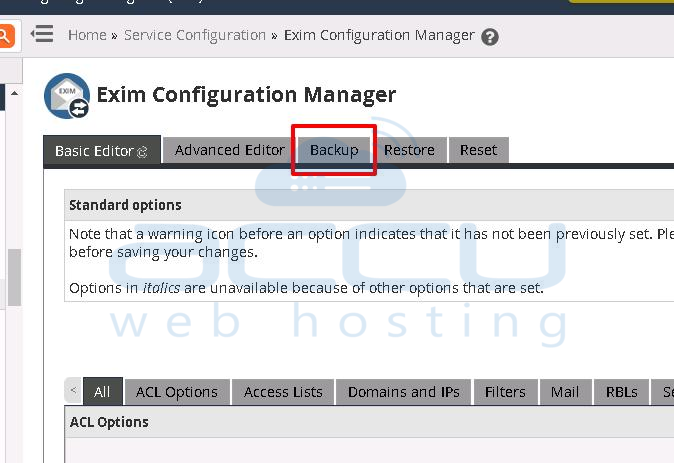This screenshot has width=674, height=463.
Task: Click the Standard options heading
Action: point(125,205)
